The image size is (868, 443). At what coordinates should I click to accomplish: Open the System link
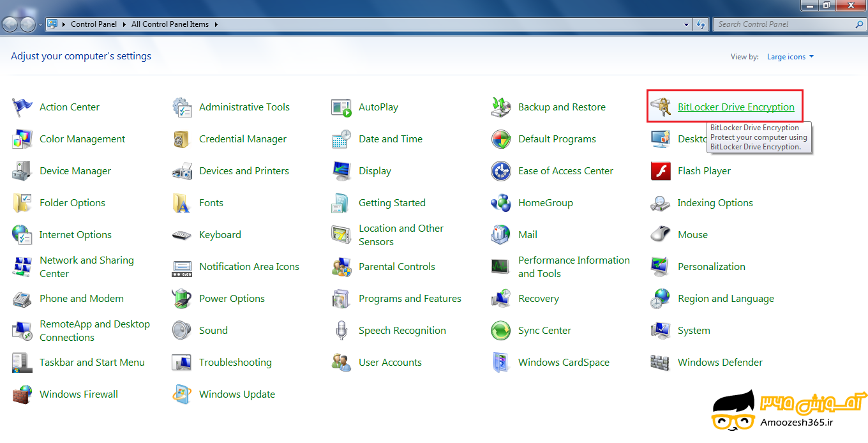(694, 331)
